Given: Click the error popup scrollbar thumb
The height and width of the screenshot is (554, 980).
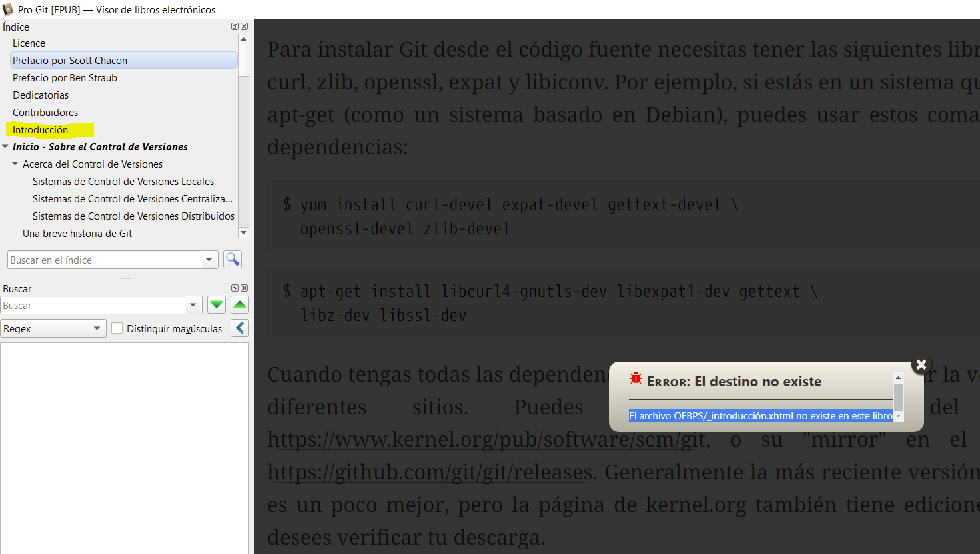Looking at the screenshot, I should pyautogui.click(x=898, y=397).
